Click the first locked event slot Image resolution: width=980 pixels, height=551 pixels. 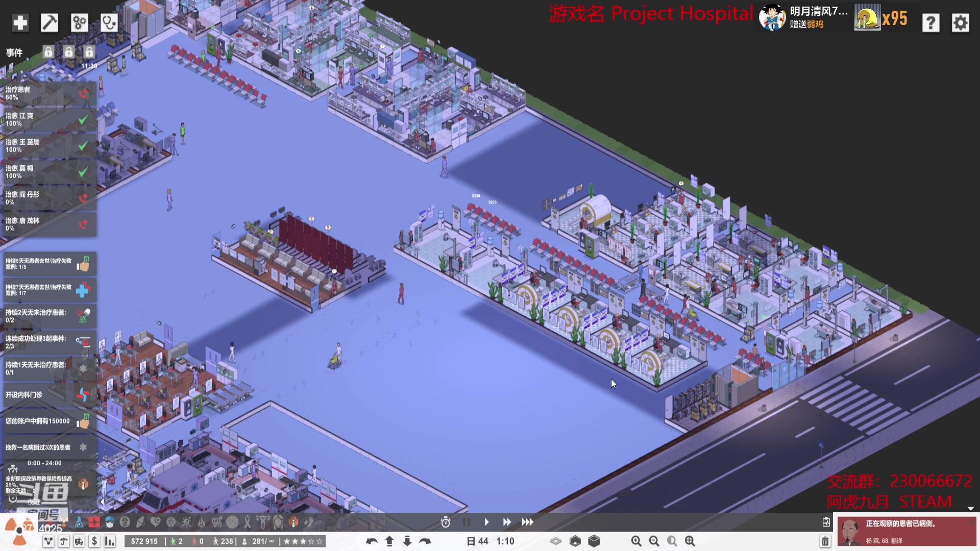tap(48, 52)
